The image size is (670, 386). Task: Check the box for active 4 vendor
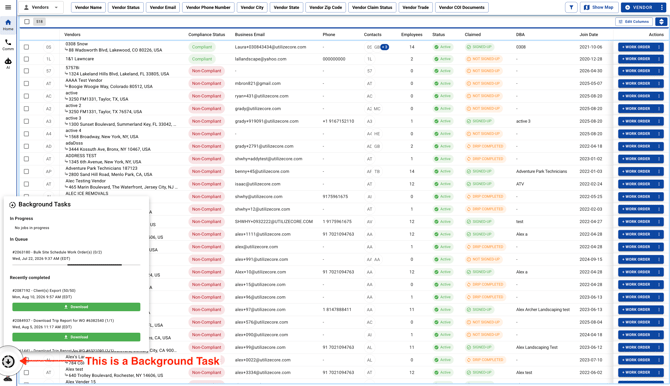26,134
